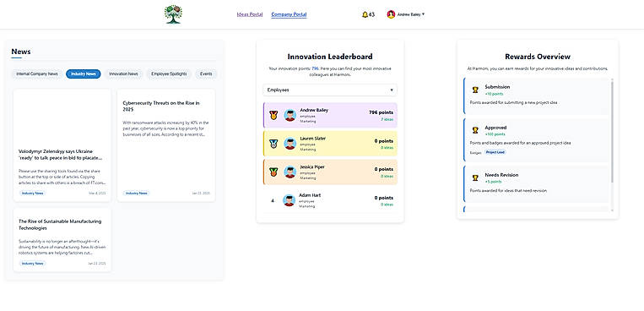This screenshot has width=644, height=311.
Task: Click Jessica Piper's leaderboard avatar
Action: tap(290, 172)
